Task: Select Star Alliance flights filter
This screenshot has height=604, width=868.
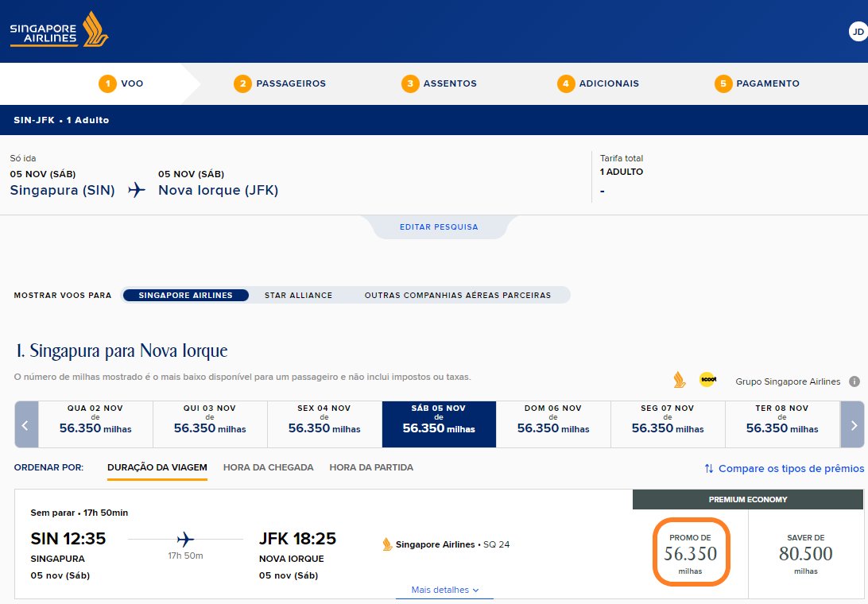Action: 298,296
